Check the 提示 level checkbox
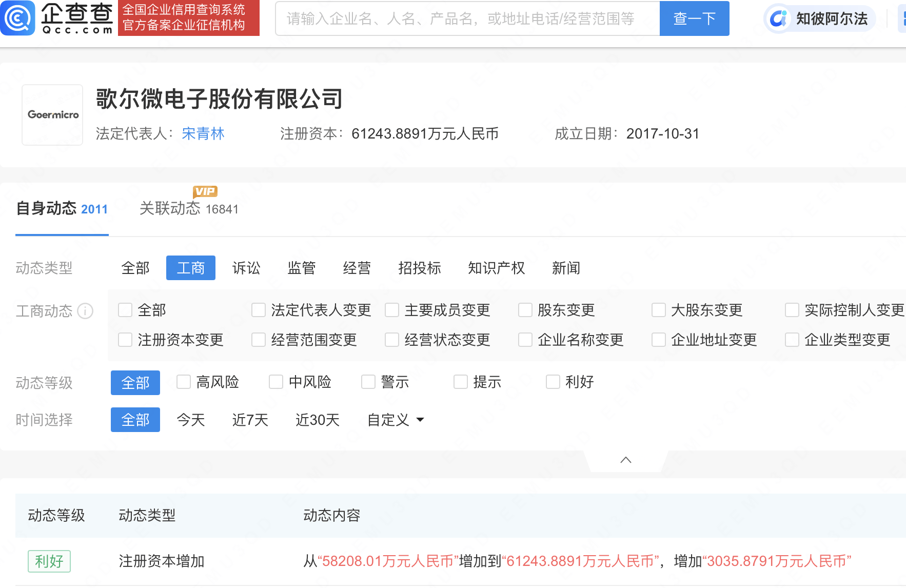Screen dimensions: 906x588 [x=461, y=382]
